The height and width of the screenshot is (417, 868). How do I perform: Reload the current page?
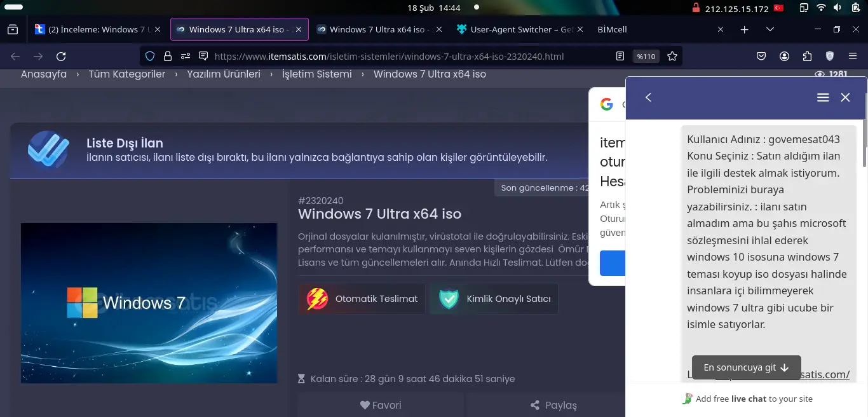tap(61, 56)
